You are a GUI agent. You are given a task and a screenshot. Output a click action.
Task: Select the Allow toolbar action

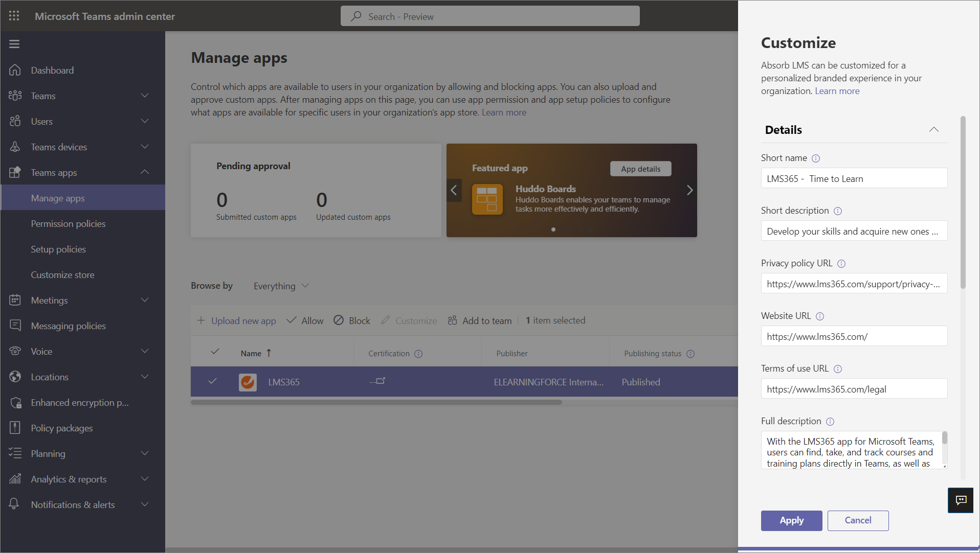pyautogui.click(x=305, y=320)
